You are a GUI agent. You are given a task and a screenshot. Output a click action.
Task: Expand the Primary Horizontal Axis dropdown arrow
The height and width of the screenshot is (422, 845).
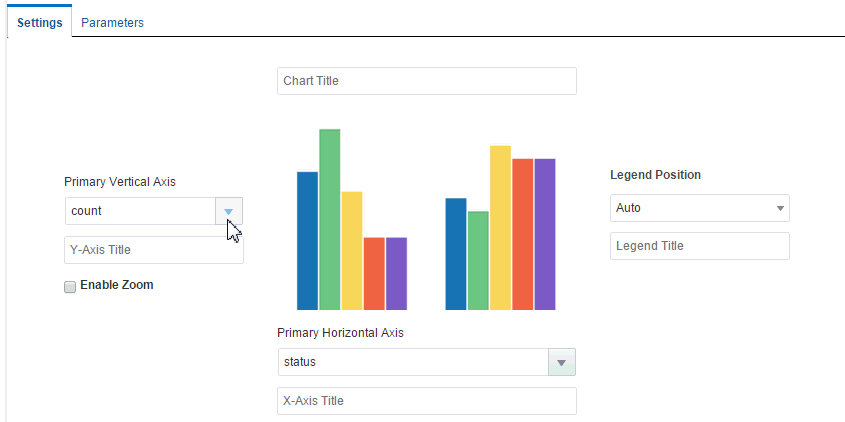561,362
